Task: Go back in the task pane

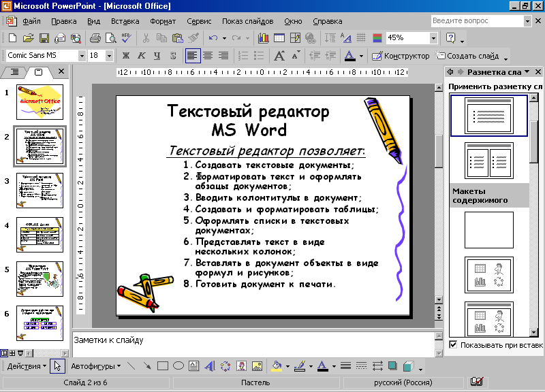Action: (450, 72)
